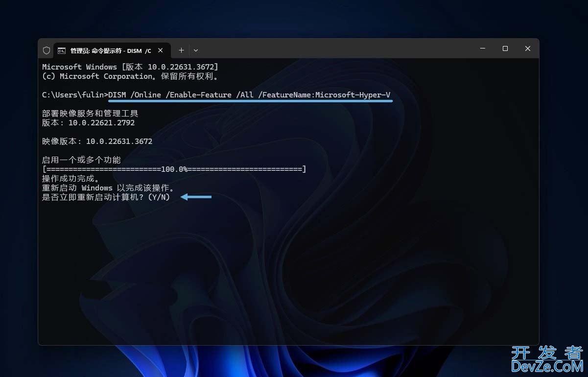This screenshot has width=588, height=377.
Task: Click the Microsoft Windows [版本 10.0.22631.3672] line
Action: pyautogui.click(x=130, y=67)
